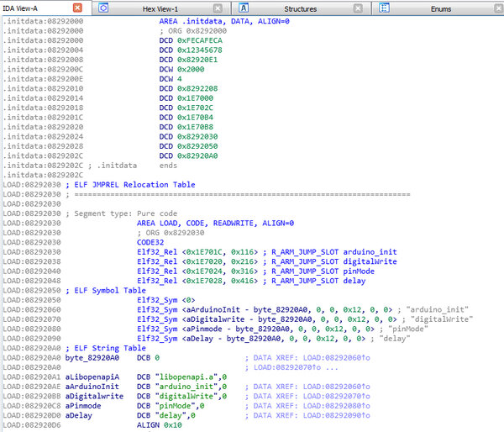Viewport: 504px width, 432px height.
Task: Select the digitalWrite Elf32_Rel entry
Action: click(267, 261)
